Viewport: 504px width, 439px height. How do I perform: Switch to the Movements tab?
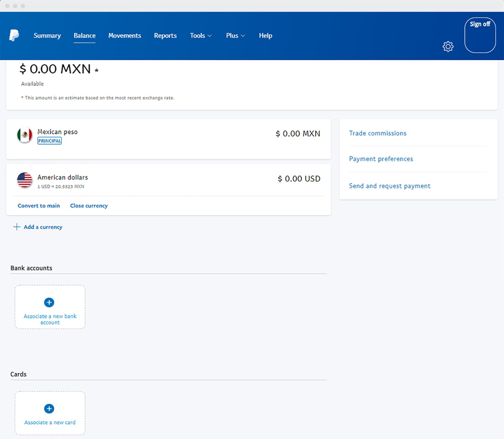[x=125, y=36]
